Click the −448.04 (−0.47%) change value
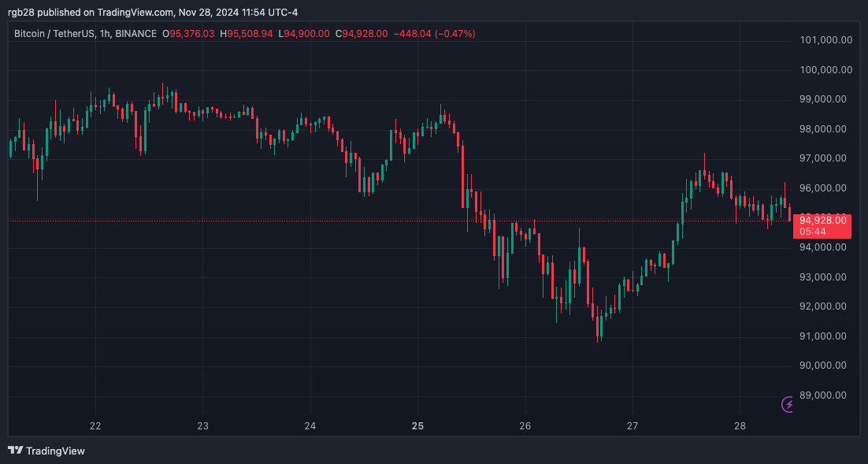868x464 pixels. pos(434,34)
